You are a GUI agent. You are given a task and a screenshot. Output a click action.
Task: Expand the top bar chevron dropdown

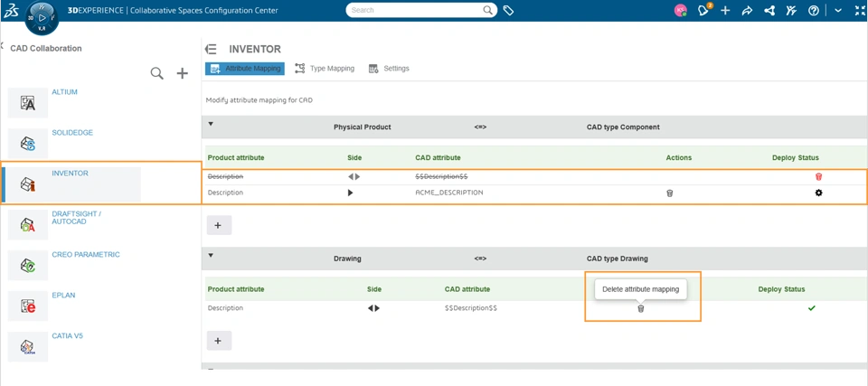[x=837, y=11]
